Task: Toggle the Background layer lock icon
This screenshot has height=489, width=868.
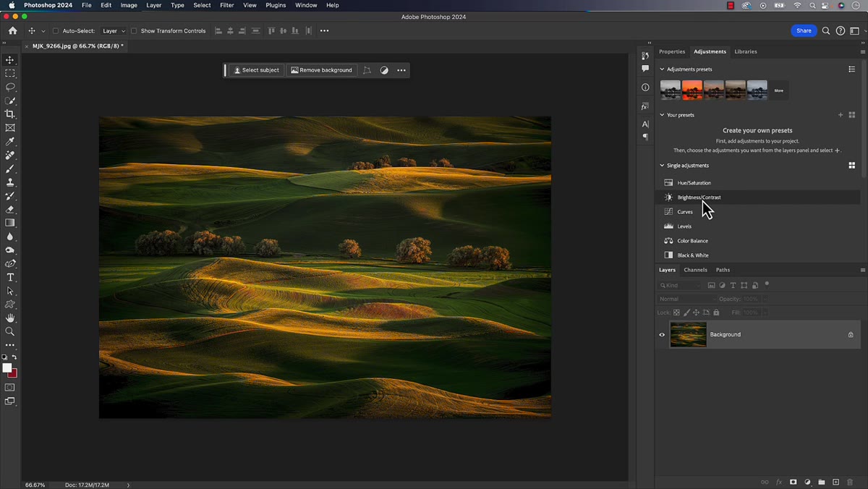Action: tap(851, 335)
